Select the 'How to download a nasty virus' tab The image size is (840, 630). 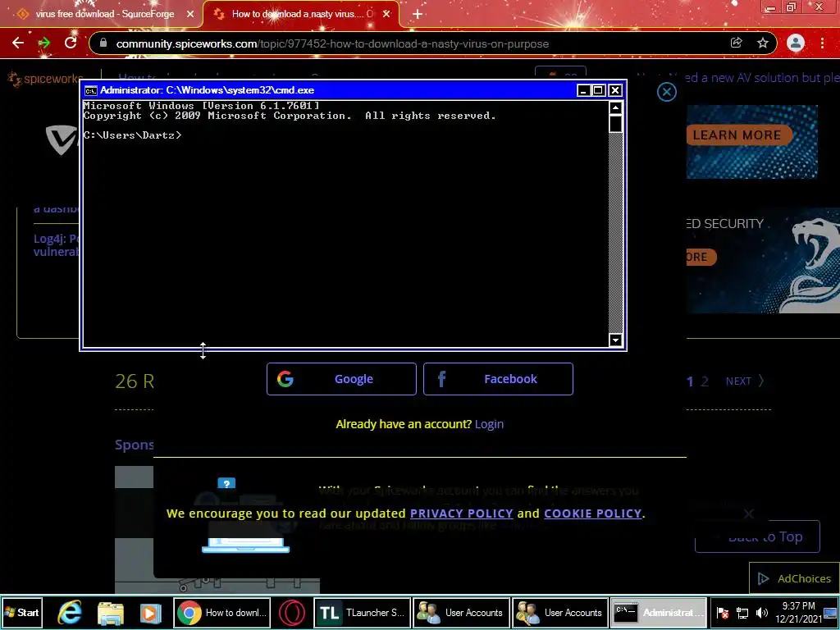302,14
